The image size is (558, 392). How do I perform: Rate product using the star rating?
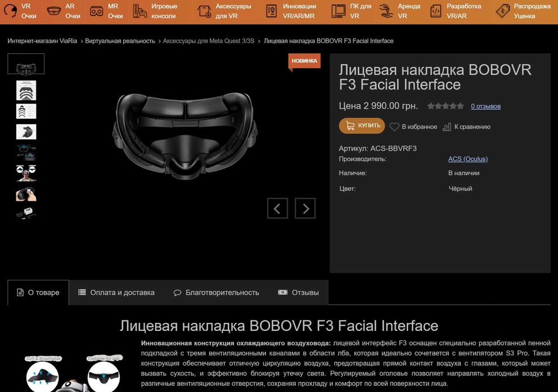(x=445, y=106)
